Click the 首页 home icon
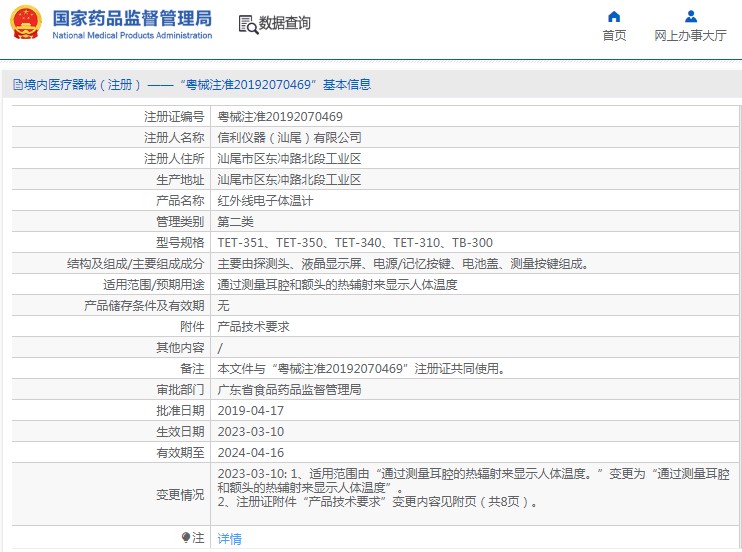 [614, 17]
